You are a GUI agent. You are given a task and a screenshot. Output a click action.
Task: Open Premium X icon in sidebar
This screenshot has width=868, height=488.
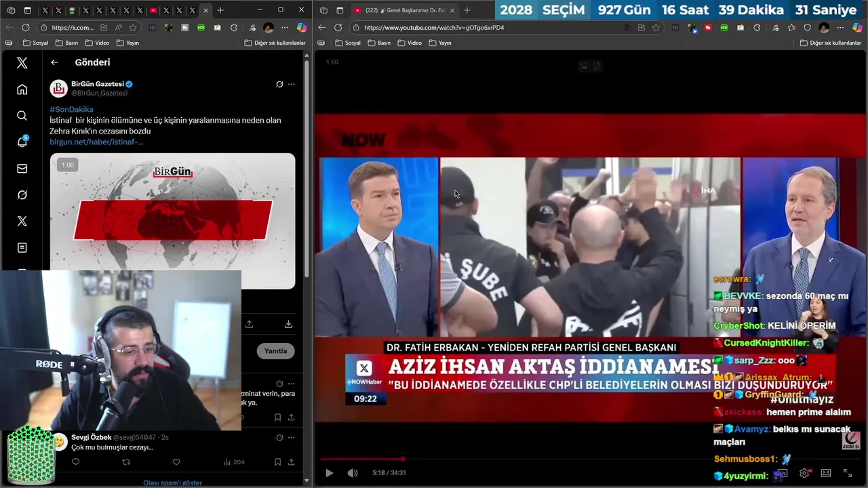click(x=22, y=221)
